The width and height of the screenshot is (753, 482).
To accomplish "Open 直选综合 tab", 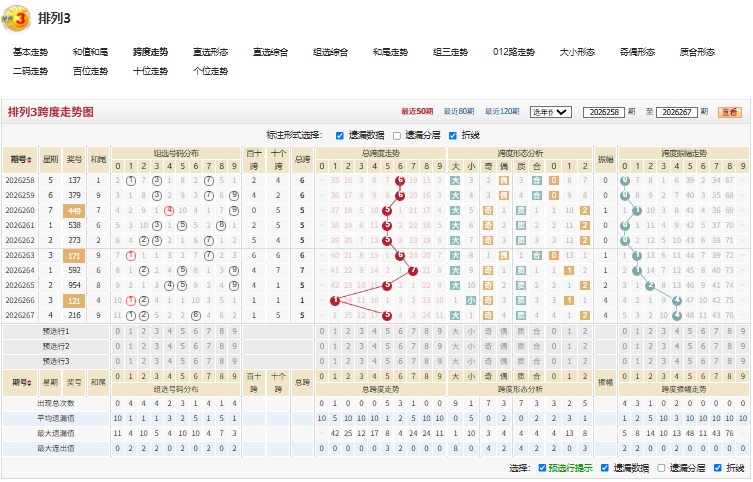I will pos(270,52).
